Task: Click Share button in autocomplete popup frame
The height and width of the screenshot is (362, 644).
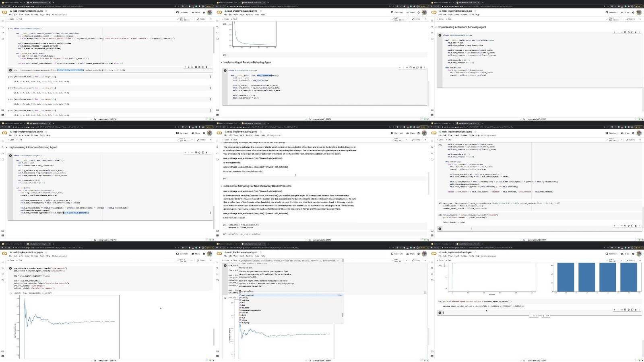Action: pyautogui.click(x=410, y=254)
